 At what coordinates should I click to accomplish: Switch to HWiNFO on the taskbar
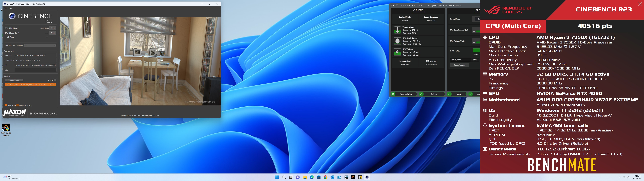click(x=346, y=177)
